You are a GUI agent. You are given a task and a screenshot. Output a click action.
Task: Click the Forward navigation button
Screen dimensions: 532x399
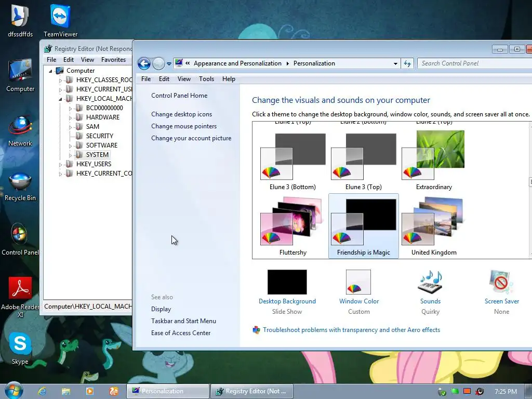(x=158, y=63)
